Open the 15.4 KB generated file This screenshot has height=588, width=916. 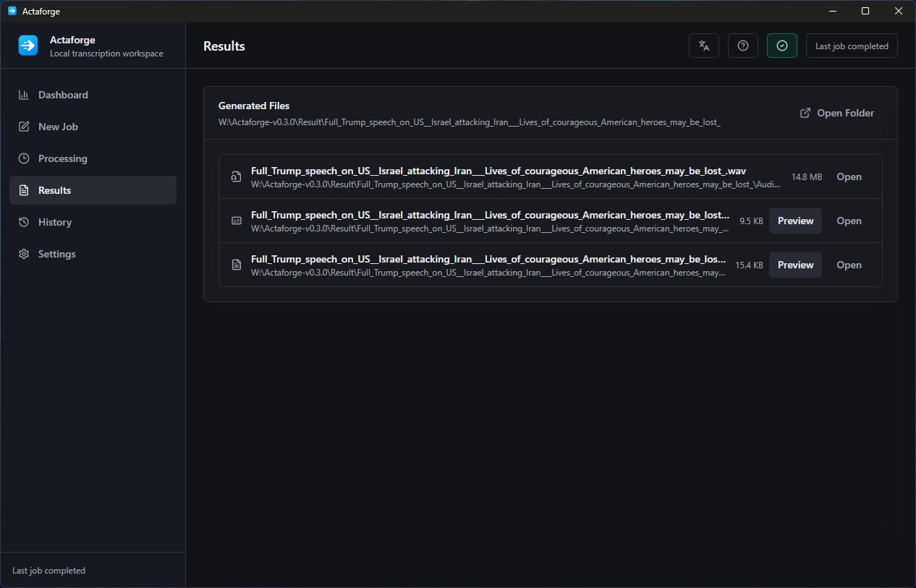pyautogui.click(x=849, y=265)
